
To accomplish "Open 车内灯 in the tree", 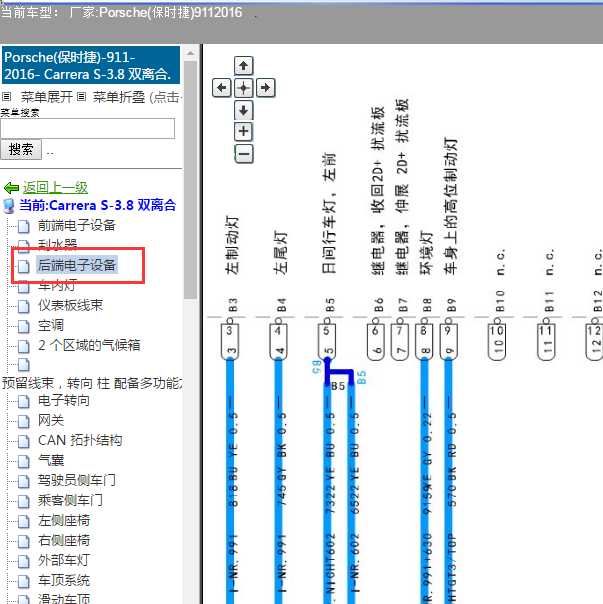I will 57,286.
